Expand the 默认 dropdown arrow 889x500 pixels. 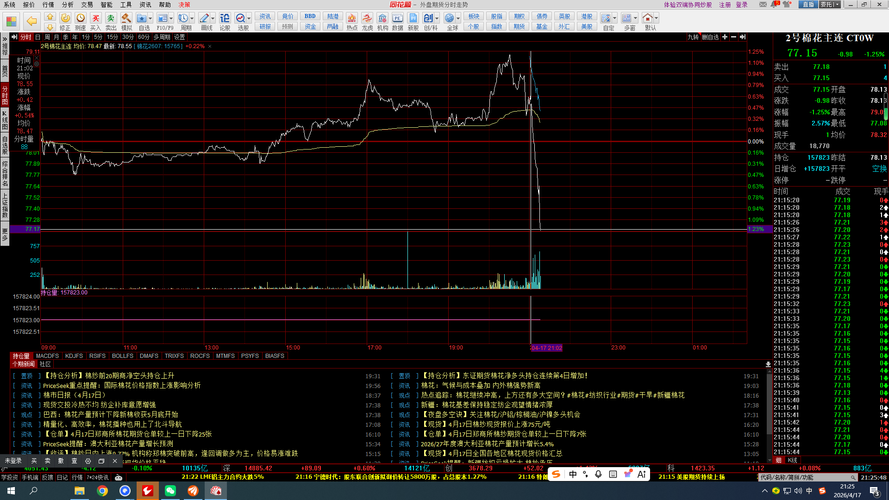[x=656, y=18]
